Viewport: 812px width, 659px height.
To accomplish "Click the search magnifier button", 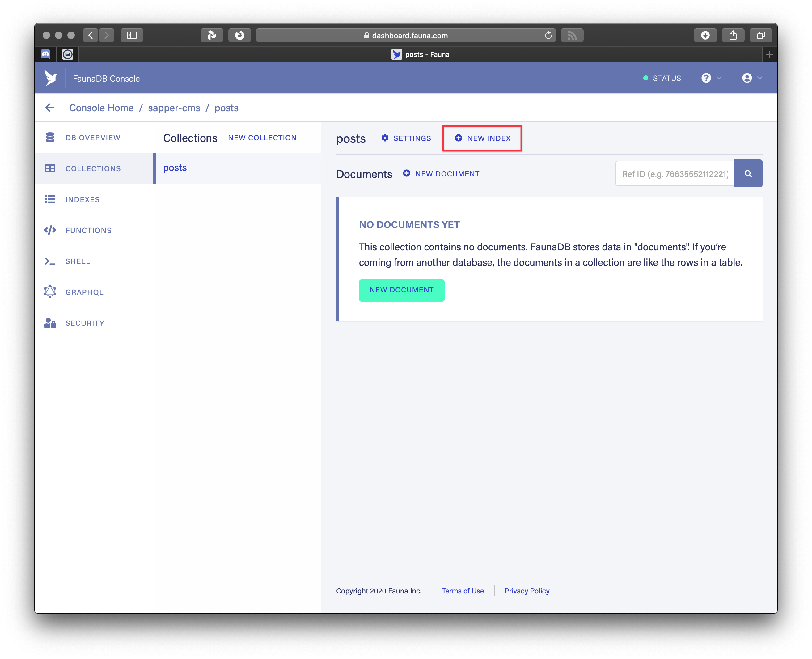I will pyautogui.click(x=748, y=173).
